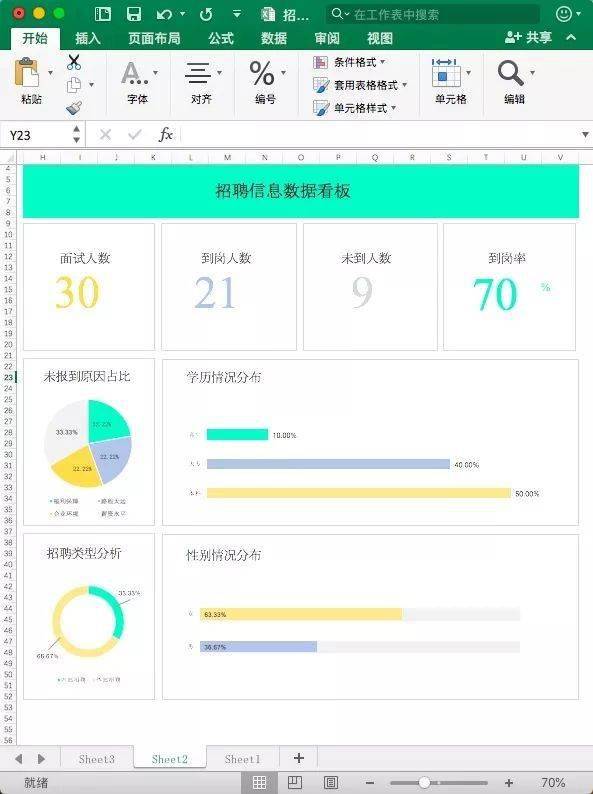Click the add sheet plus button
The image size is (593, 794).
pyautogui.click(x=299, y=758)
